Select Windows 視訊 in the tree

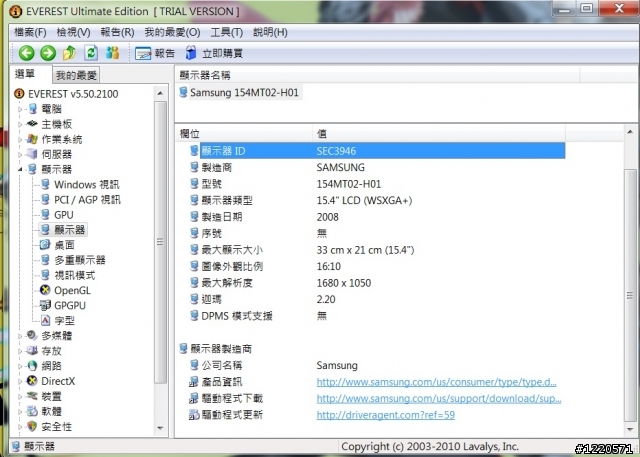pos(87,184)
